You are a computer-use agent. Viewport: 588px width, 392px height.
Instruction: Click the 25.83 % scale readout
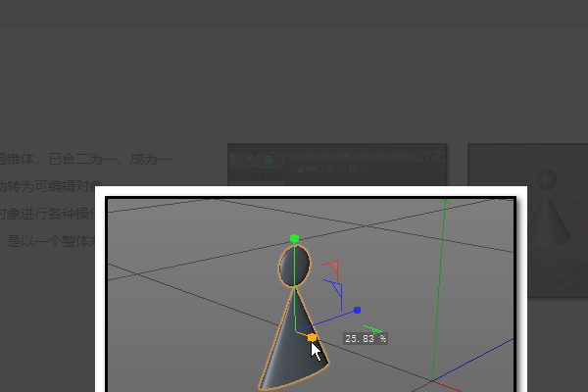(366, 339)
